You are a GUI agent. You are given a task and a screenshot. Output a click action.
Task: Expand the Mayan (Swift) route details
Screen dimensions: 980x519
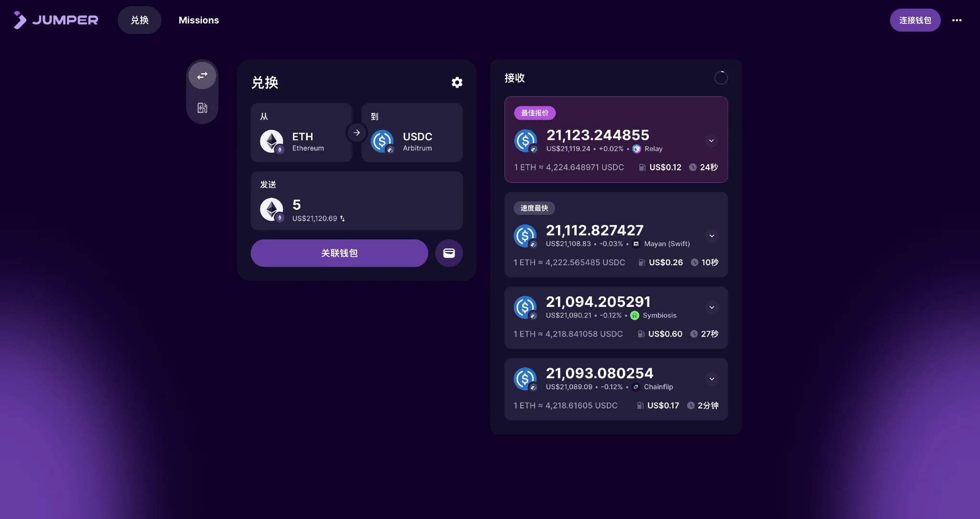[x=712, y=236]
